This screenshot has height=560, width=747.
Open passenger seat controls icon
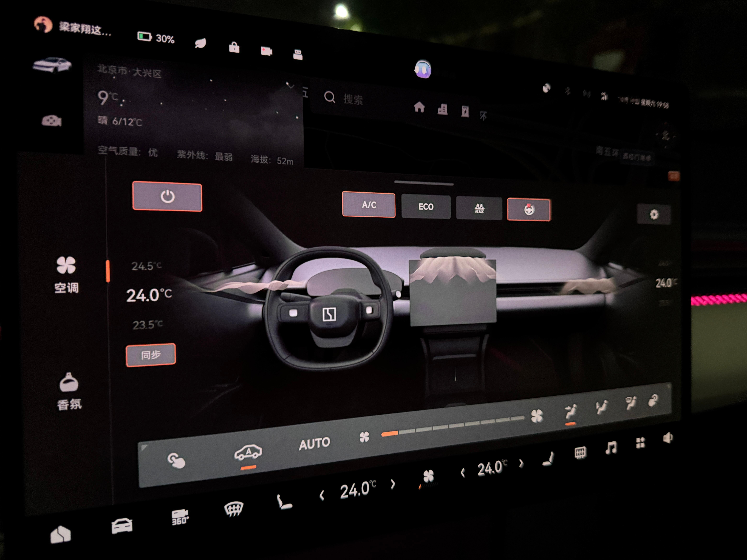coord(549,459)
